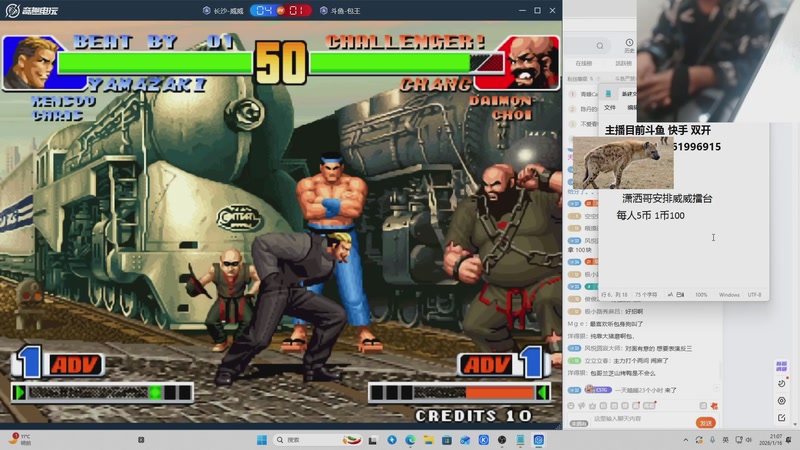800x450 pixels.
Task: Click the Windows line ending in Notepad status bar
Action: [x=729, y=295]
